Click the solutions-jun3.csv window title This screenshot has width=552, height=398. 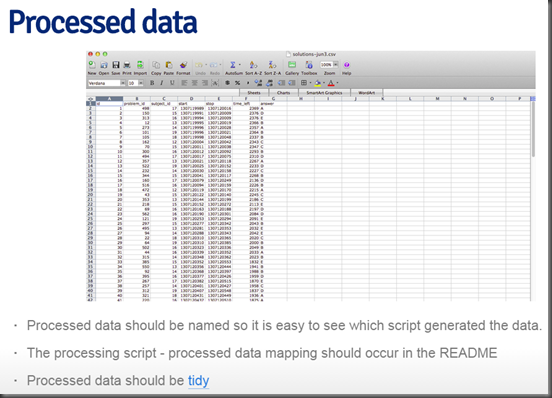pos(314,54)
